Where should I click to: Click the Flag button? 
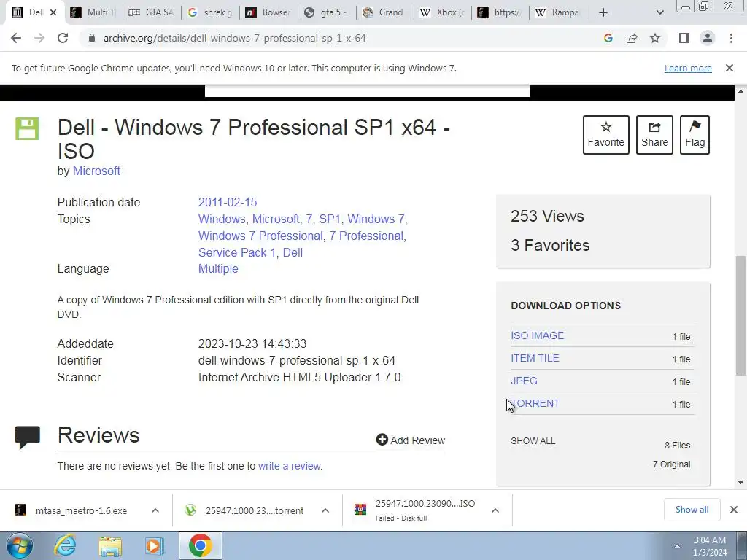click(x=694, y=135)
